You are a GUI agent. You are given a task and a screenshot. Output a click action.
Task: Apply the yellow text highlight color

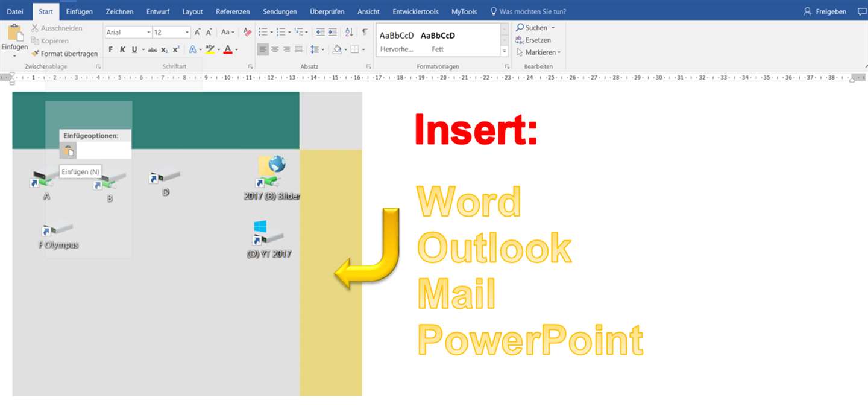(210, 49)
